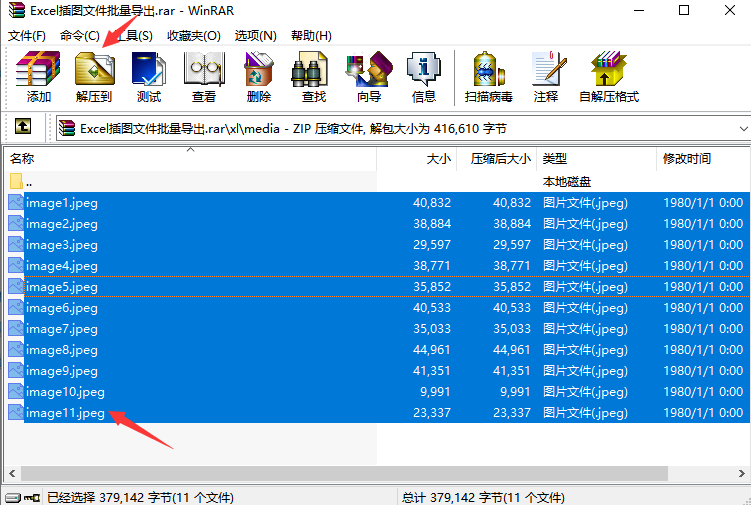Open the Options (选项) menu
751x505 pixels.
tap(255, 35)
